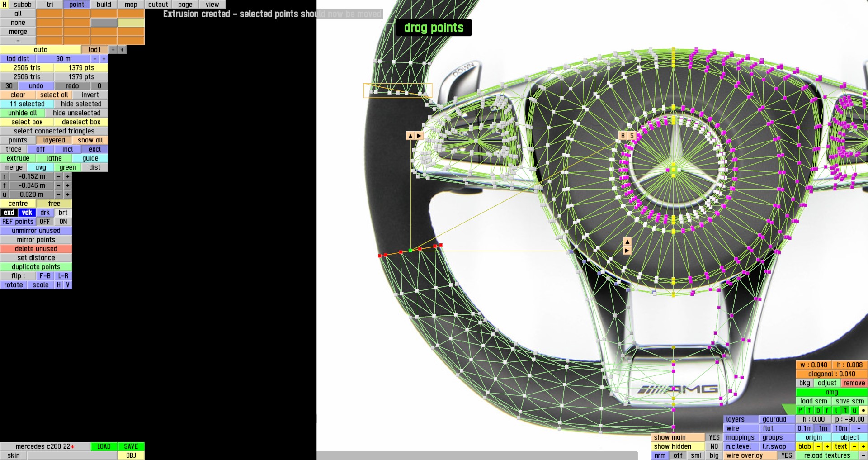Click reload textures button
868x460 pixels.
pos(827,455)
